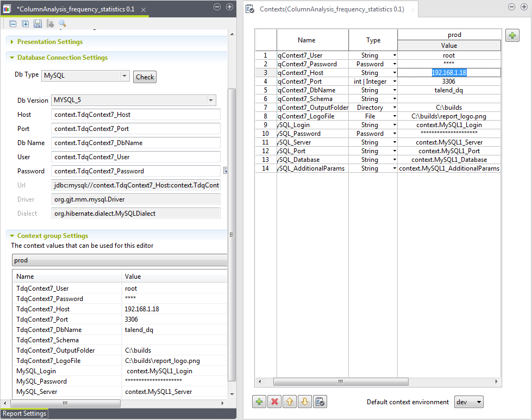Move the selected variable down with the yellow arrow
Image resolution: width=532 pixels, height=420 pixels.
click(305, 402)
